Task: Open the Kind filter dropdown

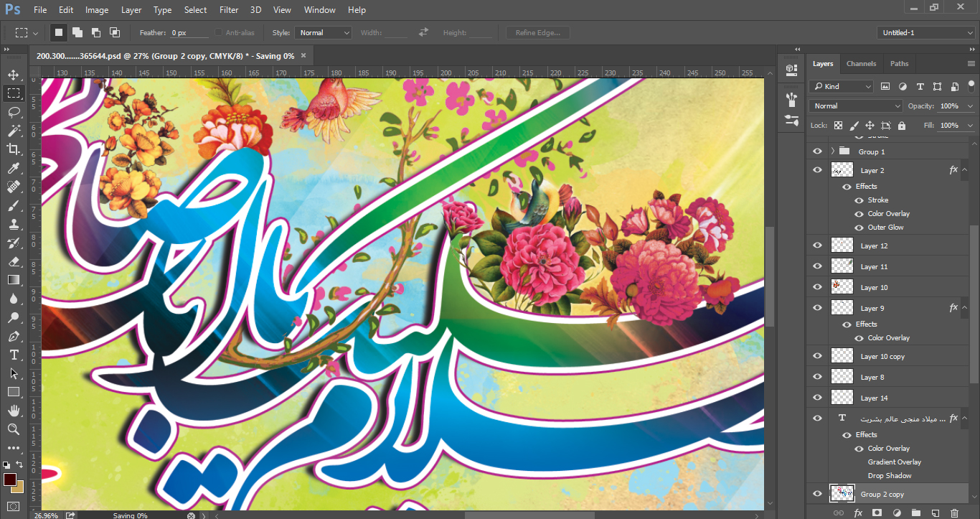Action: (x=842, y=86)
